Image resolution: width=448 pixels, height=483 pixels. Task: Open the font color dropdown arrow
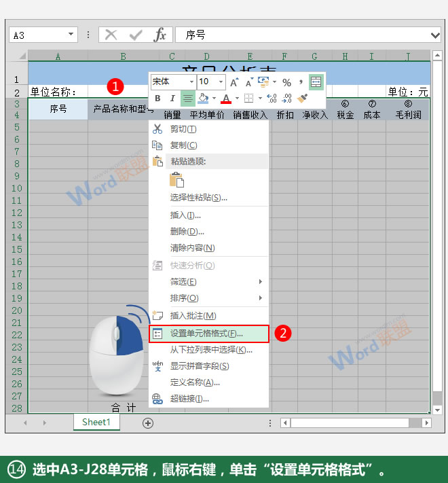click(237, 99)
